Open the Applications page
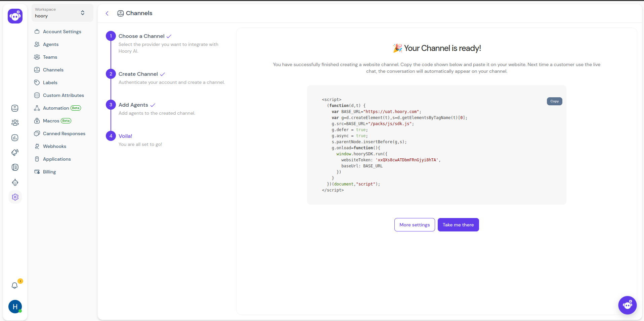Screen dimensions: 644x321 point(57,159)
